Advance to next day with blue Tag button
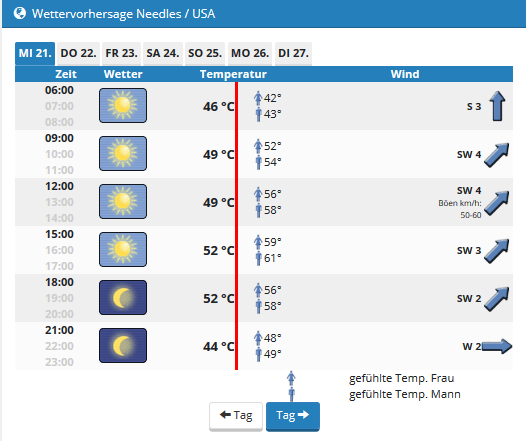This screenshot has height=441, width=527. coord(293,416)
